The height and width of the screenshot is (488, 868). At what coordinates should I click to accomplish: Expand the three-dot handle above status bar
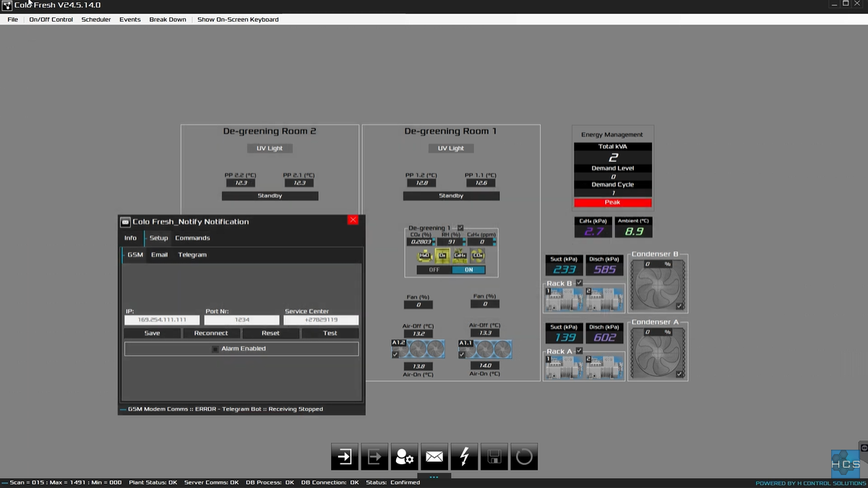[x=434, y=477]
